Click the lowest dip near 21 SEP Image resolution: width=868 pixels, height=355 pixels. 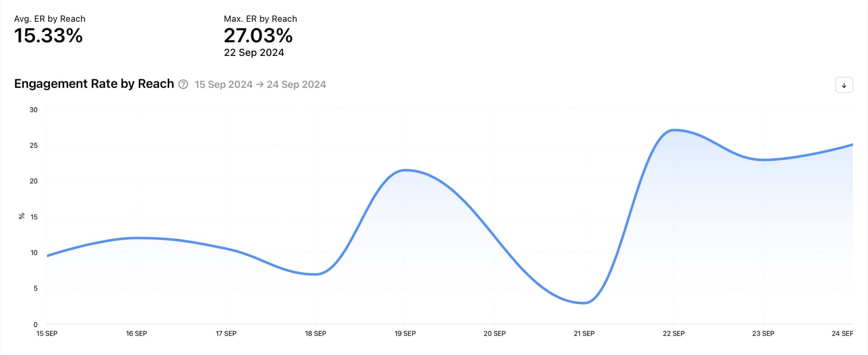point(584,302)
